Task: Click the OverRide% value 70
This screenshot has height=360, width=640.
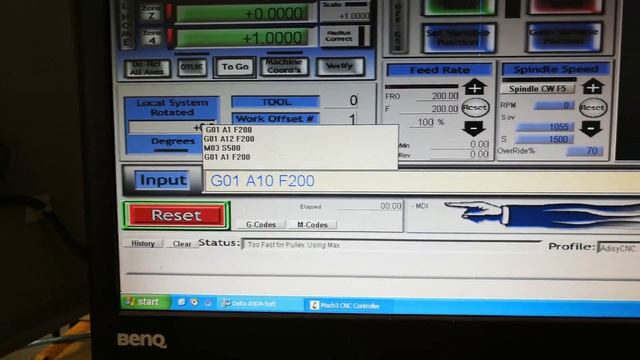Action: (x=585, y=151)
